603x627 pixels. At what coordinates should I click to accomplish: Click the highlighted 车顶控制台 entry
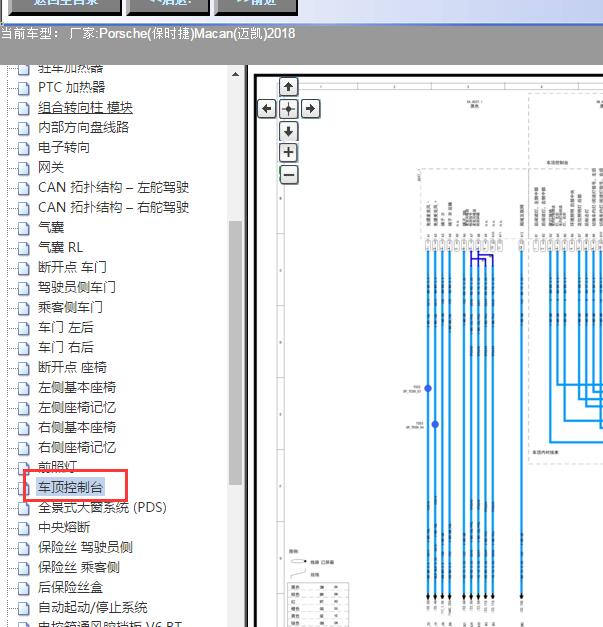[70, 487]
